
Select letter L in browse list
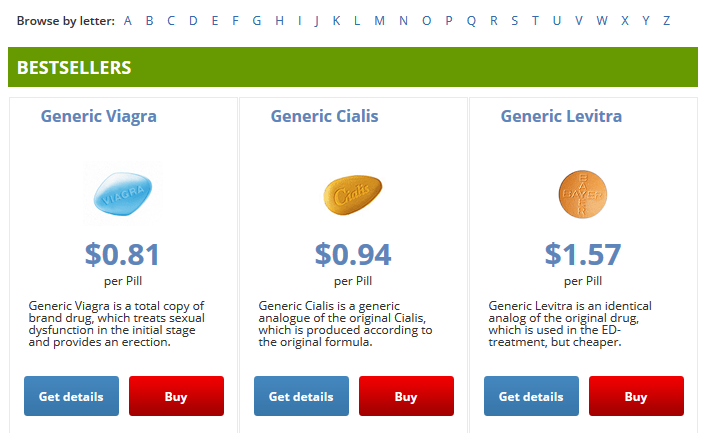pos(357,21)
